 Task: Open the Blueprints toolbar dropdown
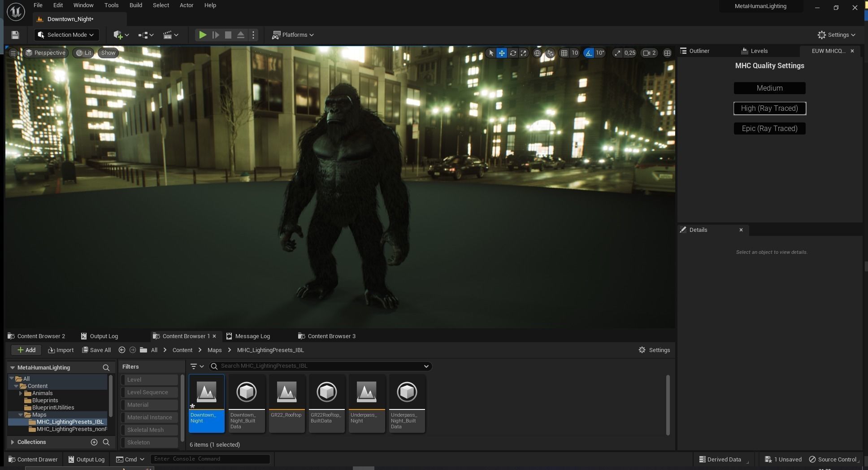(x=146, y=35)
